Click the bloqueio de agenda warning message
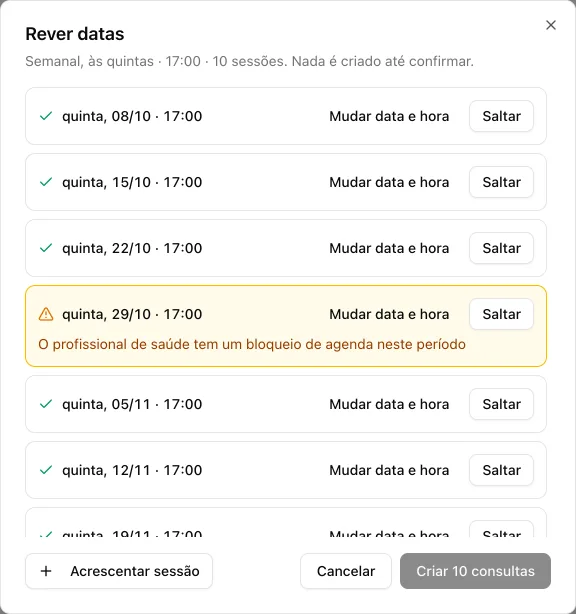576x614 pixels. pos(252,345)
